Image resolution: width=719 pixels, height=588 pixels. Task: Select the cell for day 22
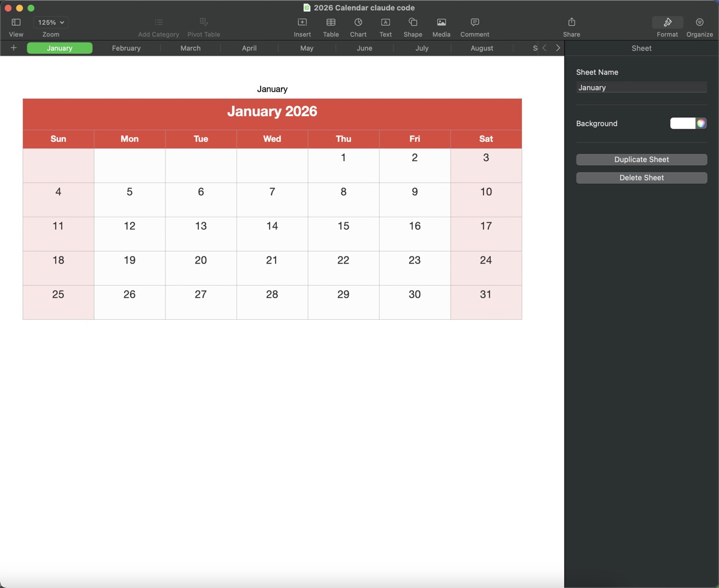pos(343,268)
